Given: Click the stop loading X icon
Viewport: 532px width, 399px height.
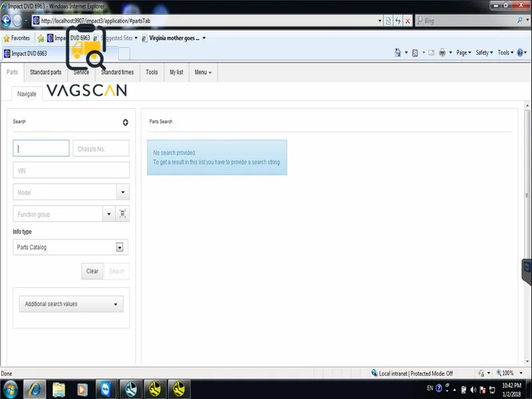Looking at the screenshot, I should click(x=408, y=21).
